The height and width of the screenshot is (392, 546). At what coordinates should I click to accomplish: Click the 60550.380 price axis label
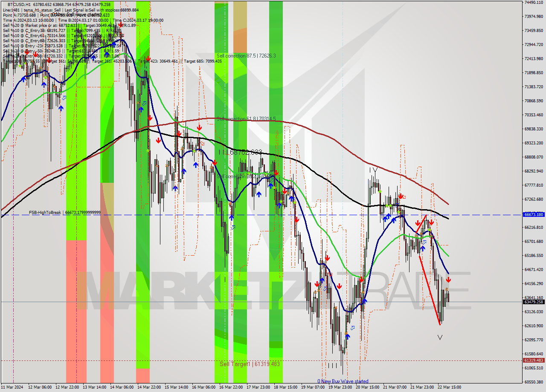tap(533, 382)
